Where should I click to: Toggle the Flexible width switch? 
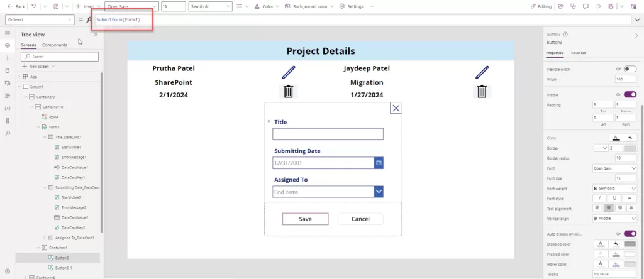coord(630,68)
